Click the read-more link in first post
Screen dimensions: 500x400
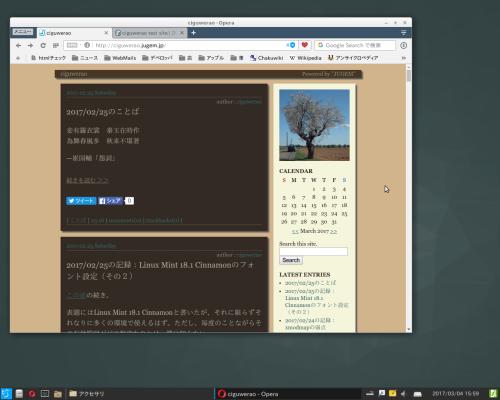point(87,180)
